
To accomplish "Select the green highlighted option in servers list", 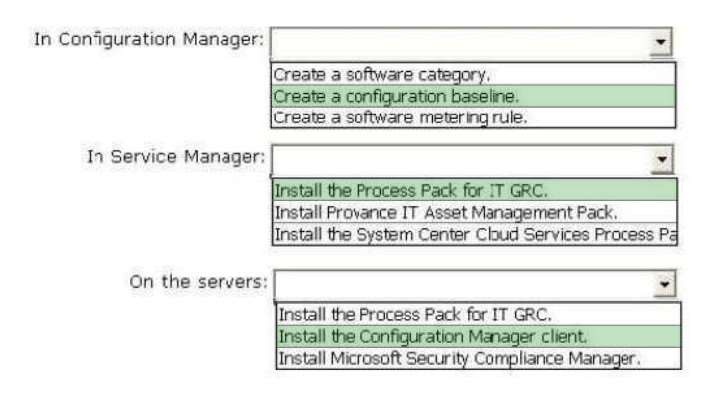I will tap(478, 337).
